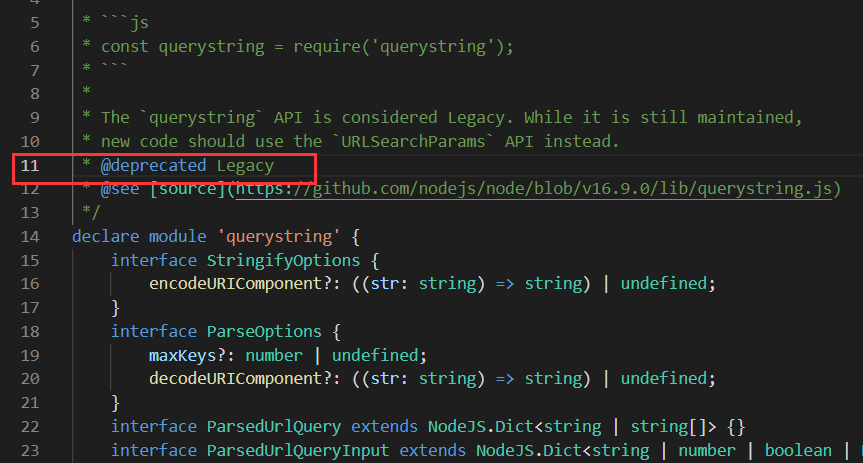Open the github.com querystring.js source link
The width and height of the screenshot is (863, 463).
pos(533,189)
